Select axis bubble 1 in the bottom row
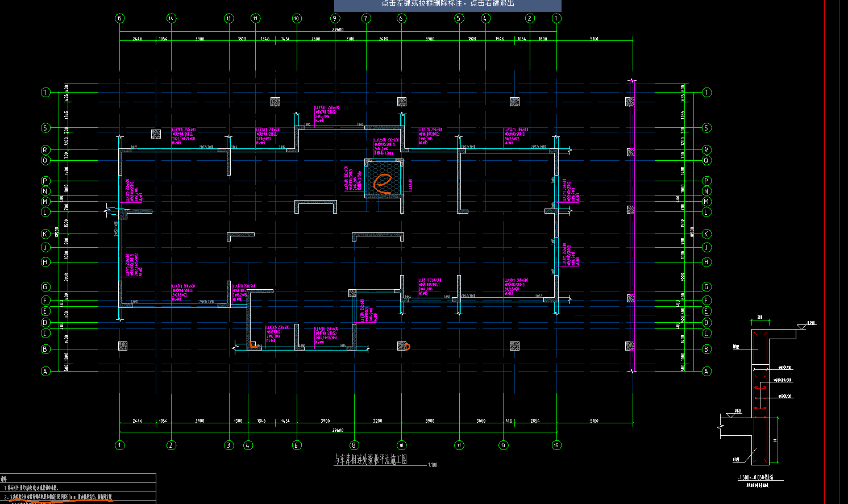The height and width of the screenshot is (504, 848). tap(119, 445)
